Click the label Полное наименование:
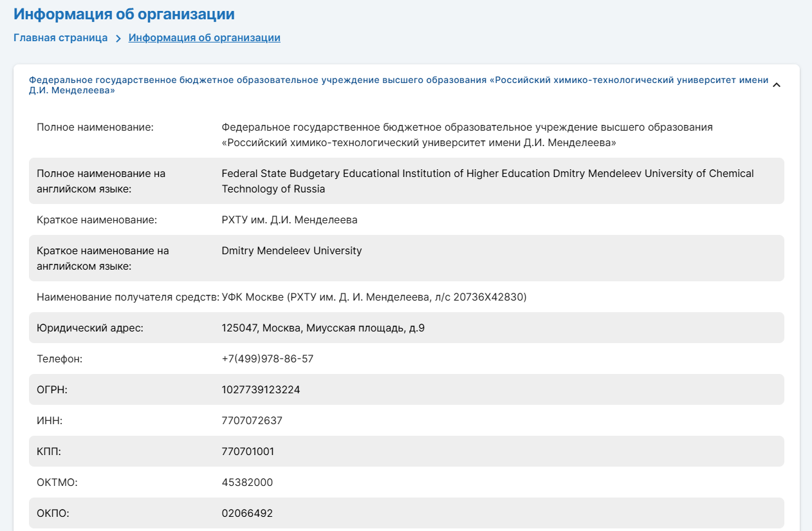 pos(95,127)
